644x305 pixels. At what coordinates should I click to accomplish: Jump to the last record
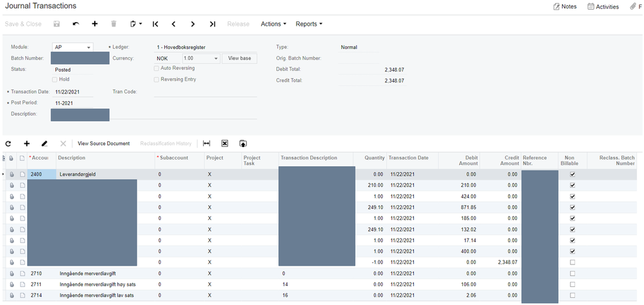tap(212, 24)
